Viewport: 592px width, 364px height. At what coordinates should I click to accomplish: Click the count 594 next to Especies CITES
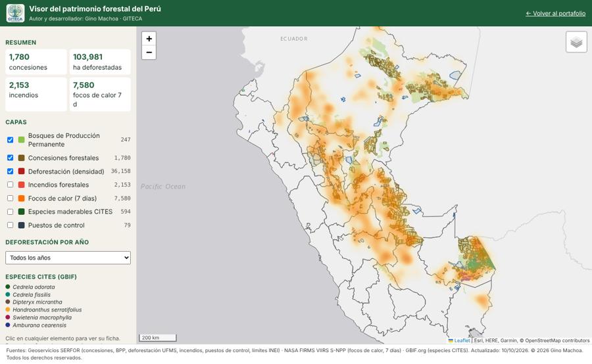tap(126, 212)
